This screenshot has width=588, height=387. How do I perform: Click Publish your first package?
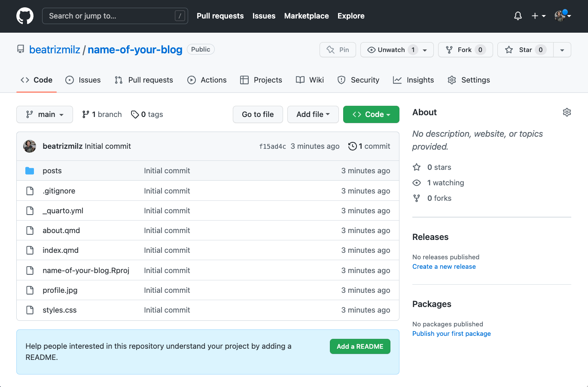[x=451, y=334]
